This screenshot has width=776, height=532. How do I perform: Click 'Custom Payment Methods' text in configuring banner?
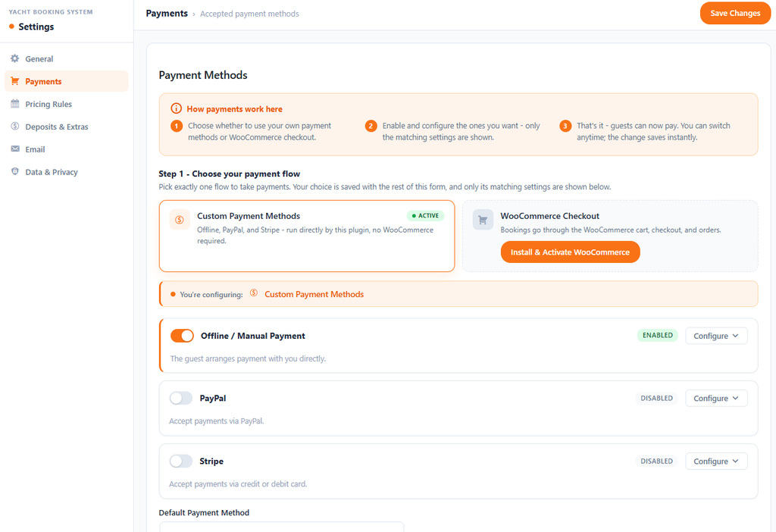click(314, 294)
